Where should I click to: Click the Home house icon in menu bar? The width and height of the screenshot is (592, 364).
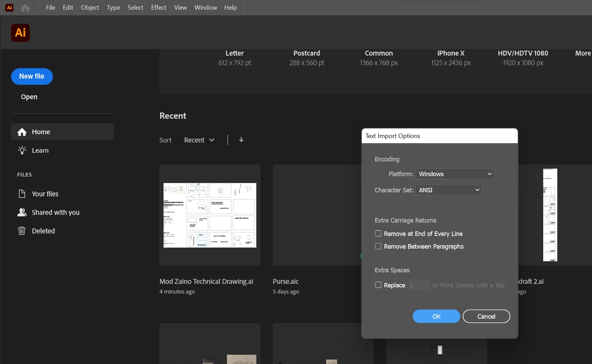(x=25, y=8)
